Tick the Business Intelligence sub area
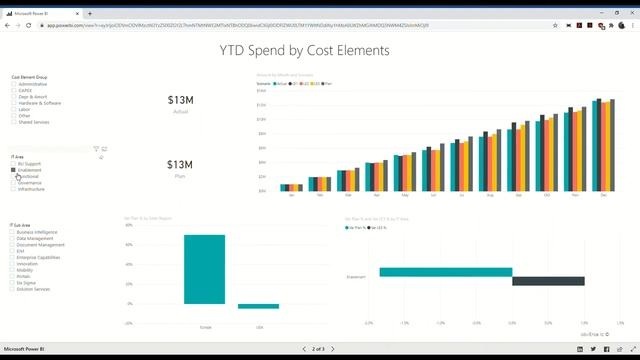 click(x=12, y=232)
